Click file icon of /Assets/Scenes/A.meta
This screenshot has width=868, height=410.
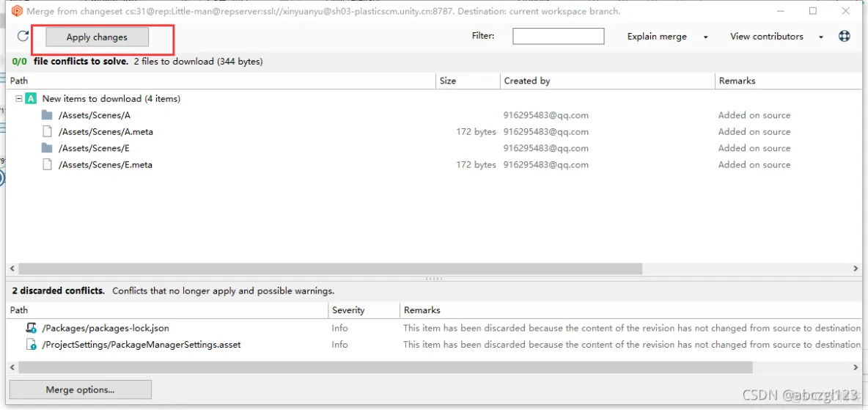click(47, 132)
